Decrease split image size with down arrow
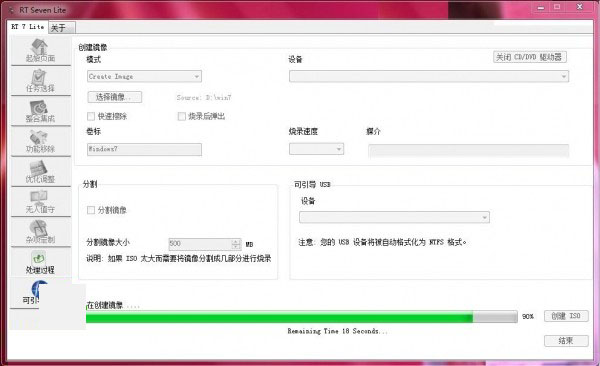 [236, 247]
